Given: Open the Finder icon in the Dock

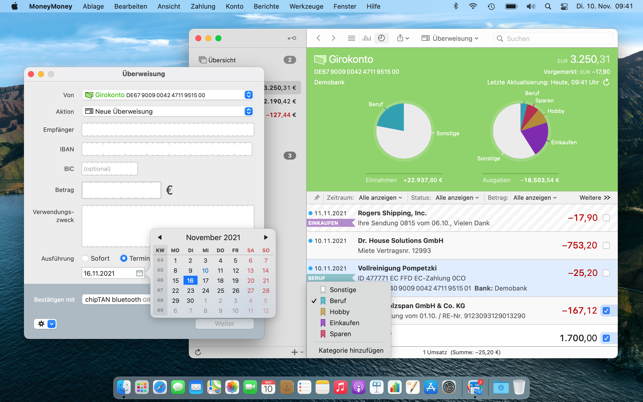Looking at the screenshot, I should point(123,387).
